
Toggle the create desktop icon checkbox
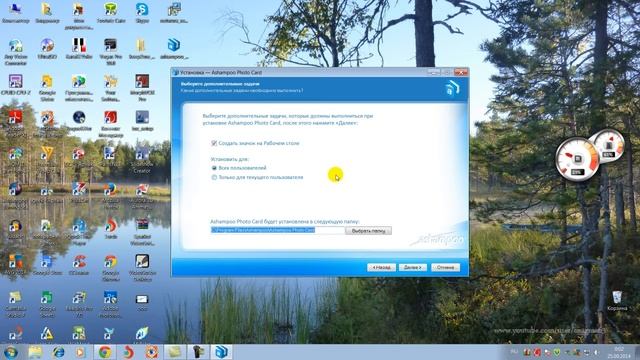tap(214, 143)
